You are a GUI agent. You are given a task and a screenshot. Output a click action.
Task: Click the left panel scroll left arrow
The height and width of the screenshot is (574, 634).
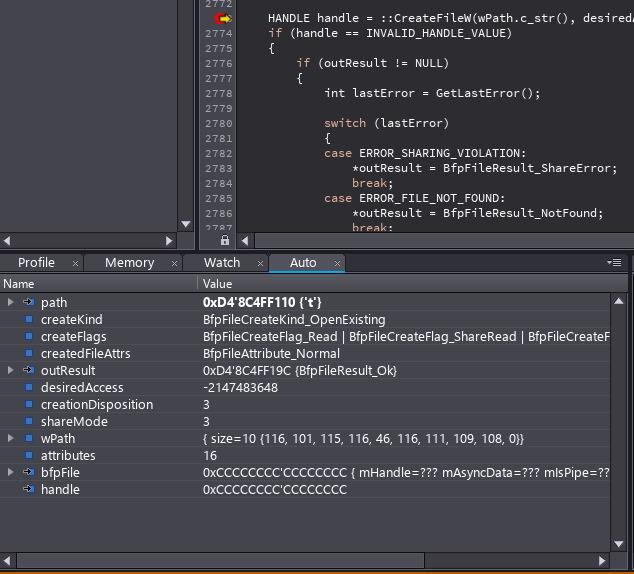(x=7, y=241)
